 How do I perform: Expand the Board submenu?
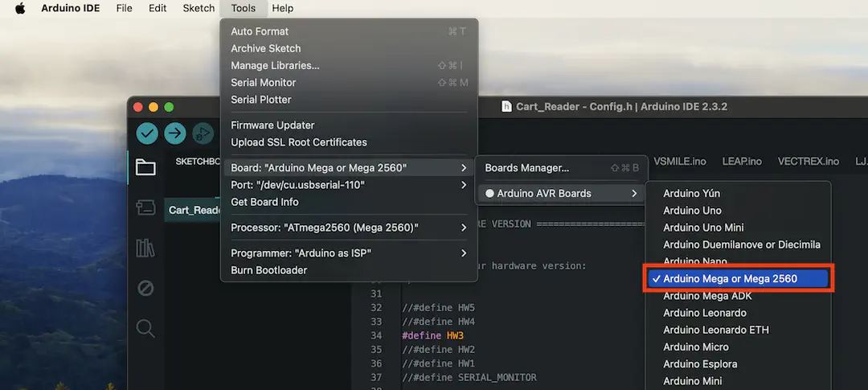pos(349,168)
